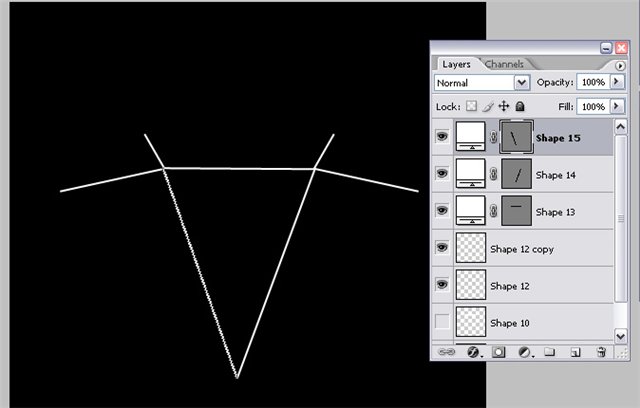Open the Layers panel flyout menu
This screenshot has width=640, height=408.
pyautogui.click(x=620, y=66)
